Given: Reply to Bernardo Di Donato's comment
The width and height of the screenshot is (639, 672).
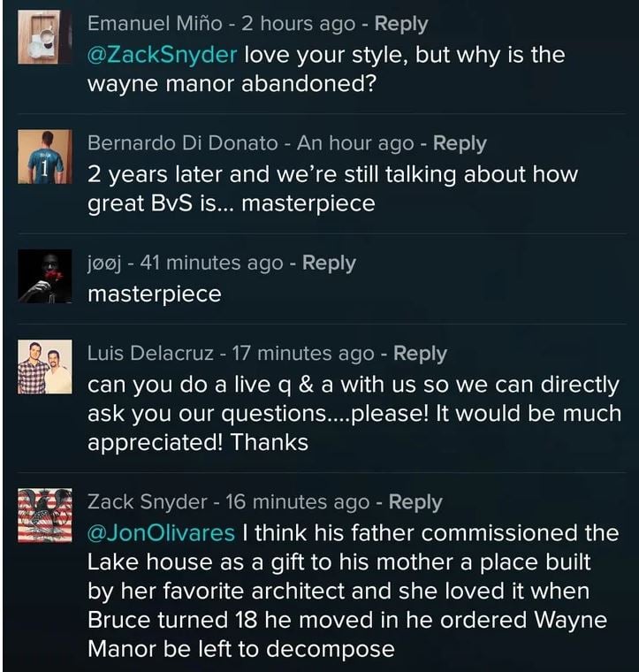Looking at the screenshot, I should click(460, 142).
